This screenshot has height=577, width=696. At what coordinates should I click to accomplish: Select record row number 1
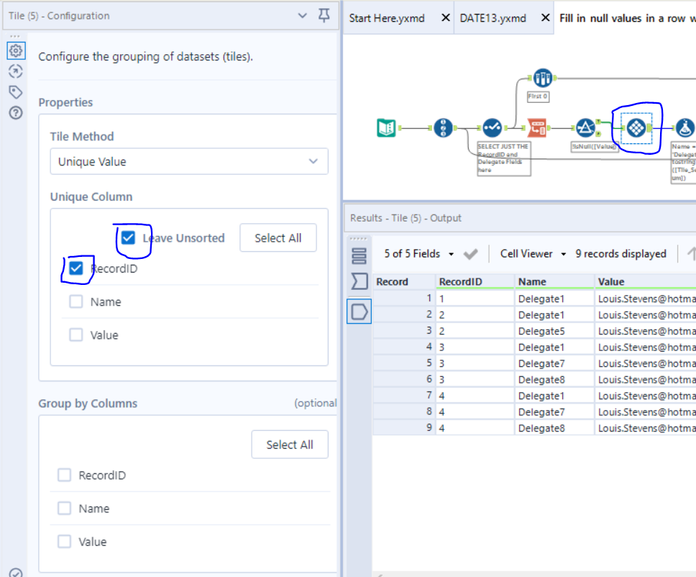pyautogui.click(x=404, y=298)
